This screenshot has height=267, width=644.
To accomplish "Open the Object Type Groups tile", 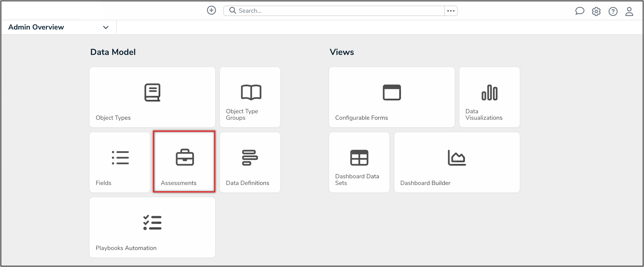I will 250,97.
